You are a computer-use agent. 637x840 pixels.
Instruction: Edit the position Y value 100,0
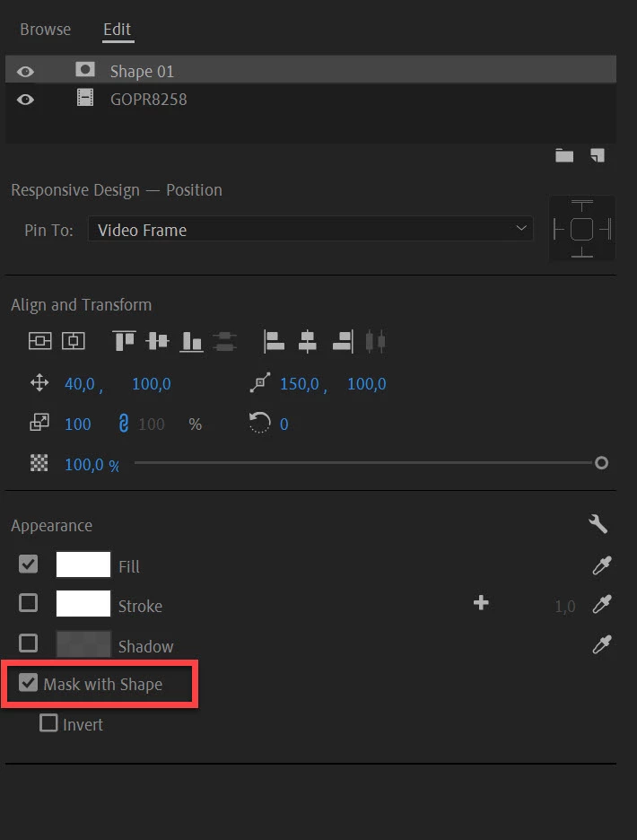pyautogui.click(x=152, y=383)
